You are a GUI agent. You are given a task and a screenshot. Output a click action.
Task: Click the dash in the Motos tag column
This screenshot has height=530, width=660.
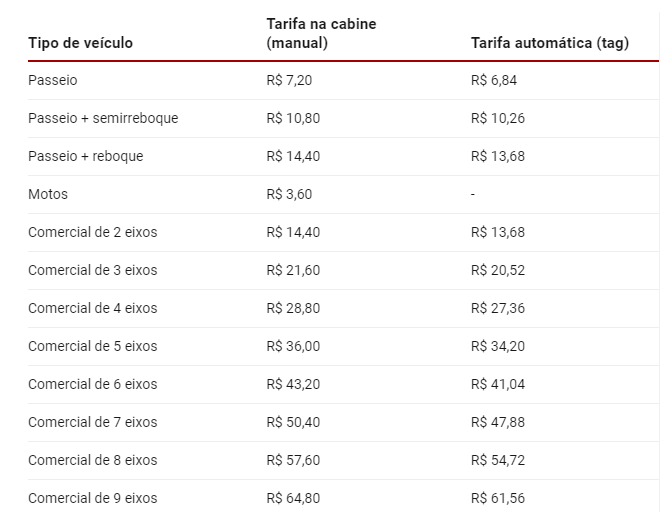pyautogui.click(x=473, y=194)
